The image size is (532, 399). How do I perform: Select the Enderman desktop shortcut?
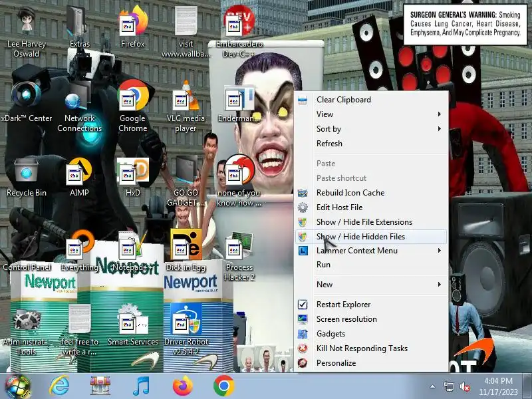(239, 105)
